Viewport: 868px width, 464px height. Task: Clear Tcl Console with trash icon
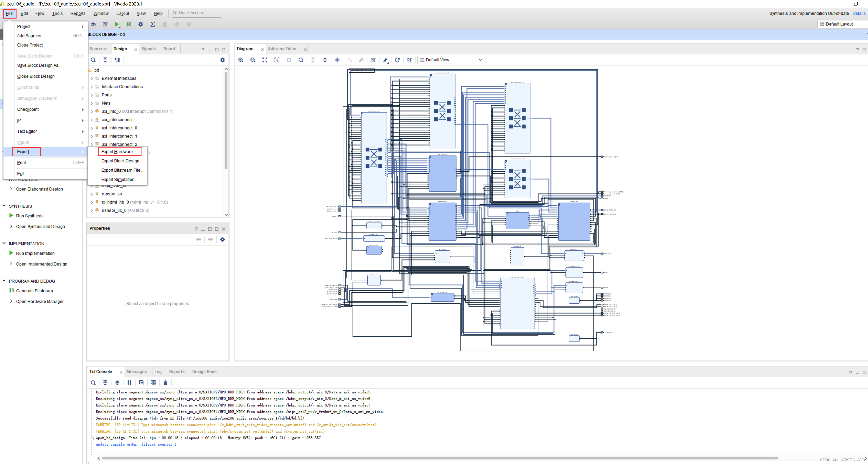[x=165, y=383]
